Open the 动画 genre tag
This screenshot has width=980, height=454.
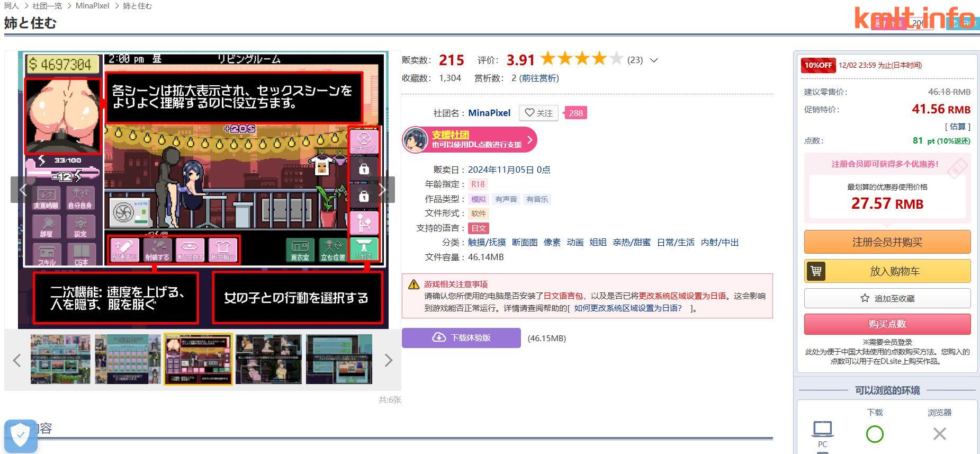[x=575, y=242]
